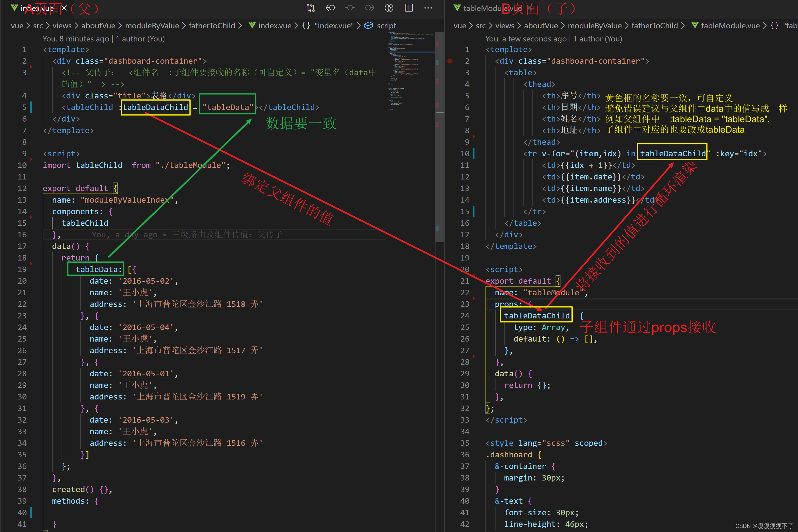Image resolution: width=798 pixels, height=532 pixels.
Task: Click 'You, 8 minutes ago' blame lens
Action: coord(76,39)
